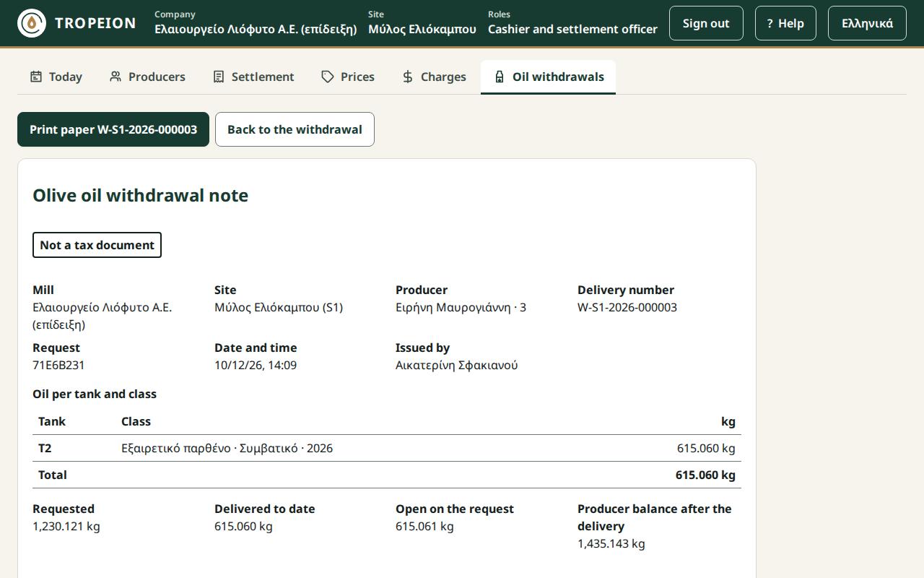The height and width of the screenshot is (578, 924).
Task: Click company name Ελαιουργείο Λιόφυτο Α.Ε. in header
Action: pyautogui.click(x=256, y=29)
